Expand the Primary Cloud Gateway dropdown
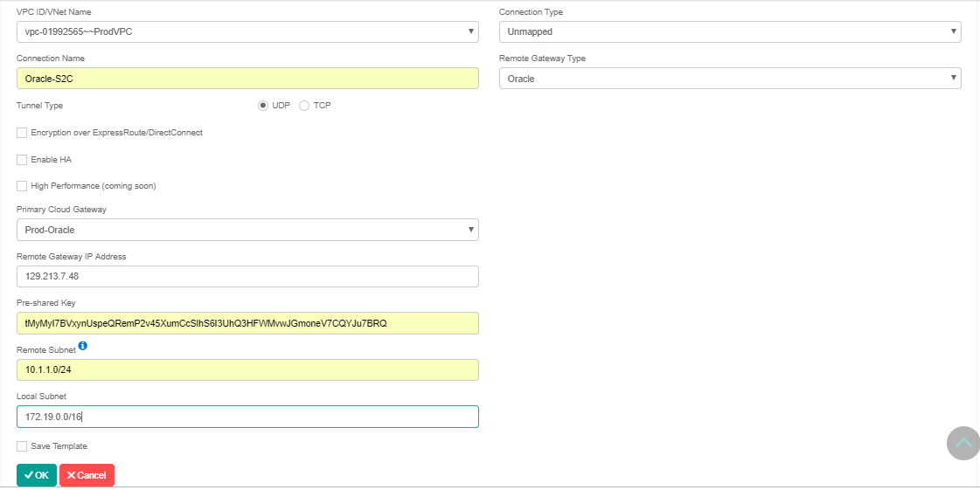980x490 pixels. pyautogui.click(x=247, y=230)
